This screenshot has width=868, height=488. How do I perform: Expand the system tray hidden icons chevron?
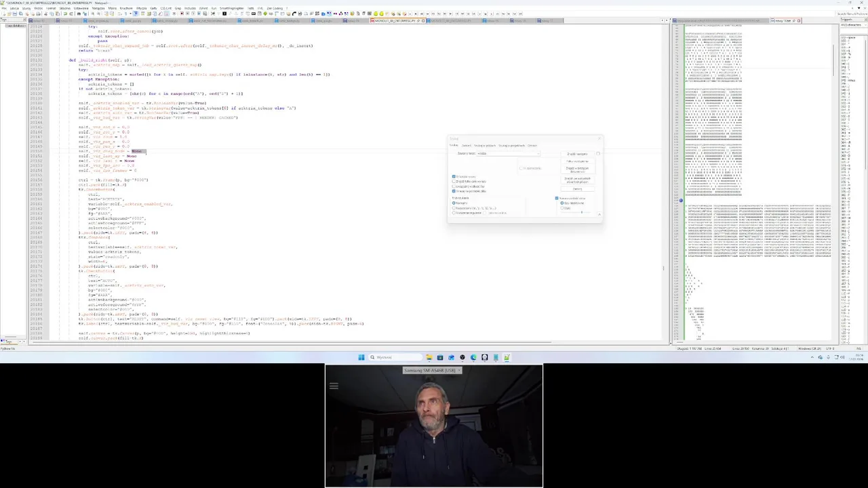pos(812,357)
